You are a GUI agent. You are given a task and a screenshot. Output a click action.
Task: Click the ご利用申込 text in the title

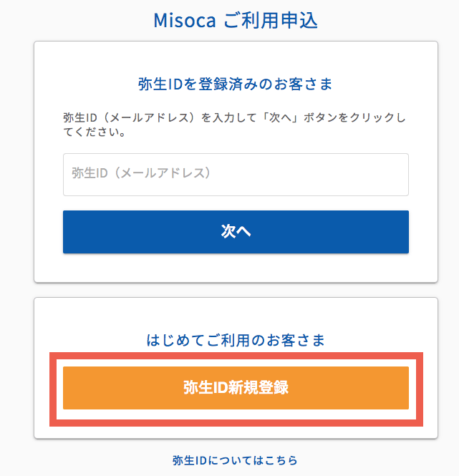271,20
